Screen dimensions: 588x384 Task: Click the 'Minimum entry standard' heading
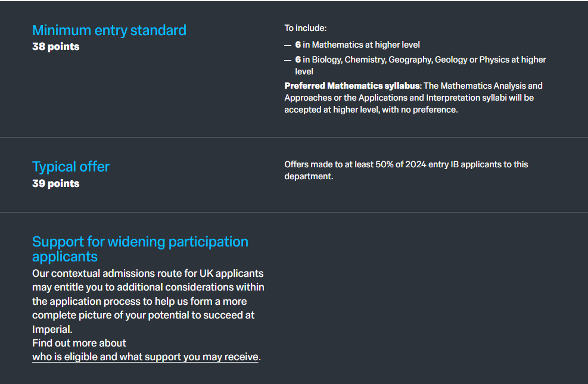click(x=109, y=30)
